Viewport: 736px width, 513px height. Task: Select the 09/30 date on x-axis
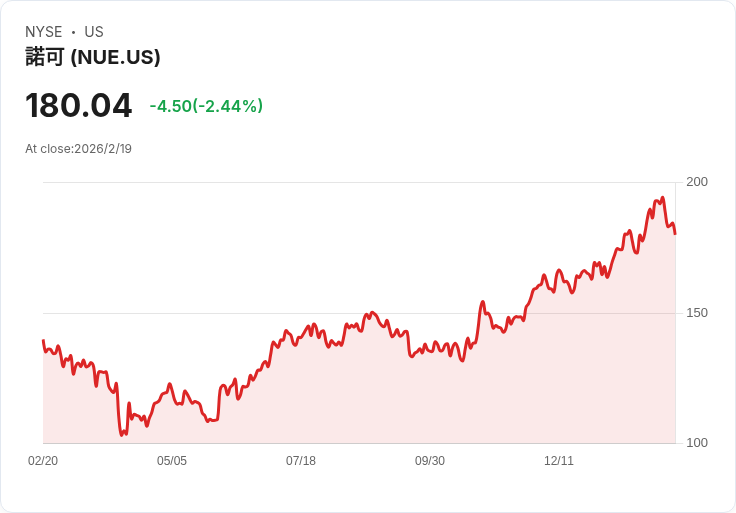tap(430, 461)
